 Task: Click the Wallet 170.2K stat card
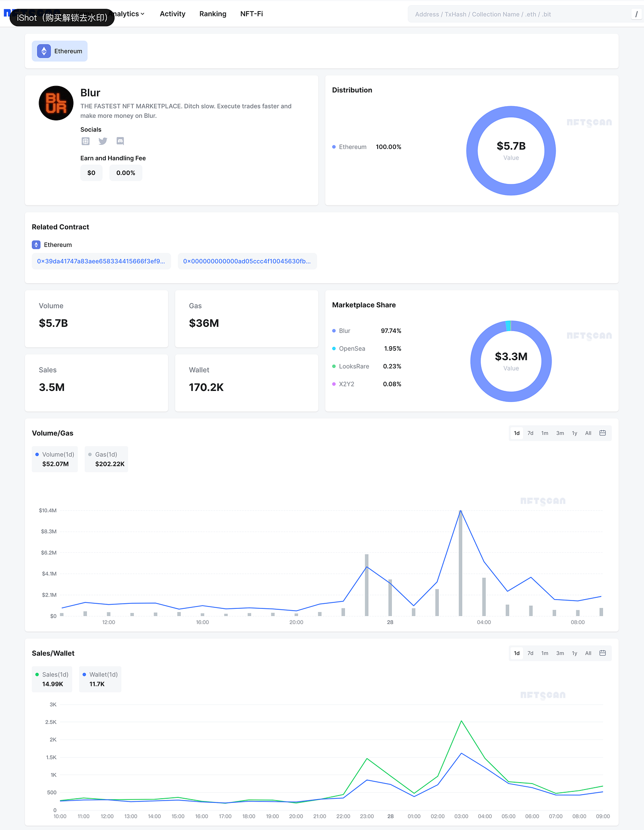click(x=247, y=383)
